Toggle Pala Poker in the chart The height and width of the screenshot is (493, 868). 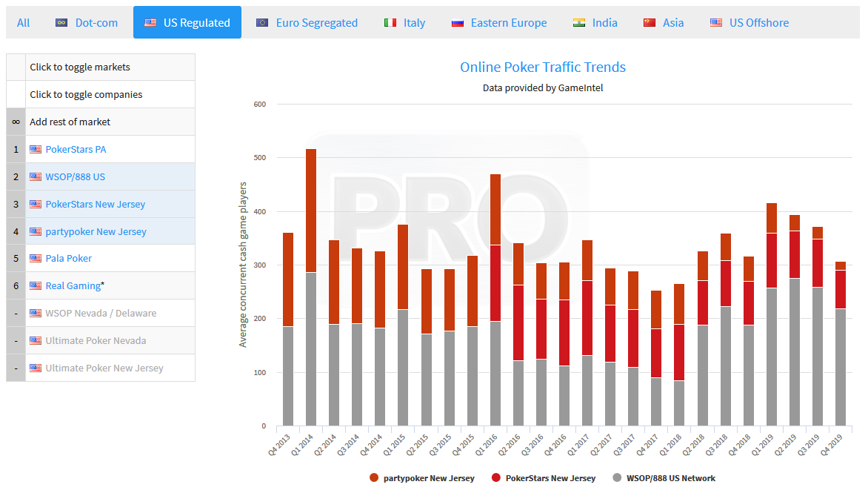pos(101,259)
